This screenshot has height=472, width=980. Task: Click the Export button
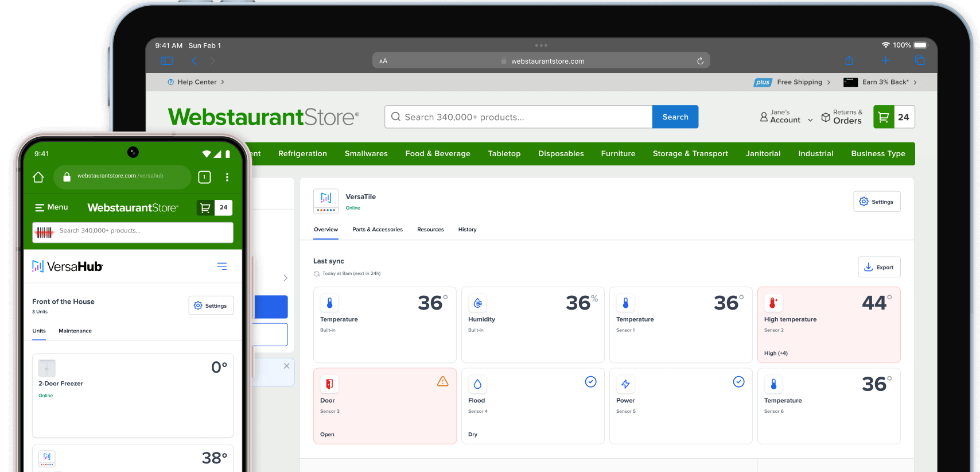pyautogui.click(x=879, y=268)
